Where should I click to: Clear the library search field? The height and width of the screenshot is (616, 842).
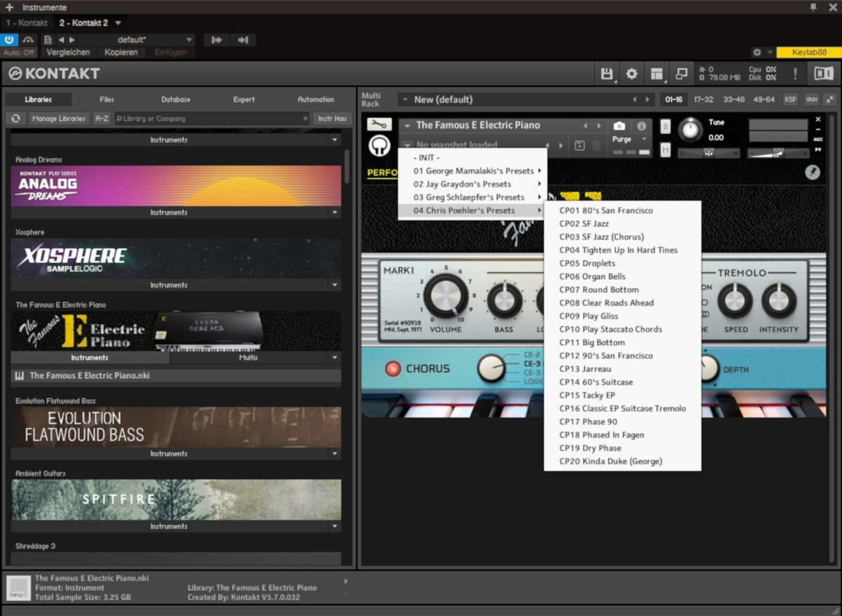click(305, 119)
